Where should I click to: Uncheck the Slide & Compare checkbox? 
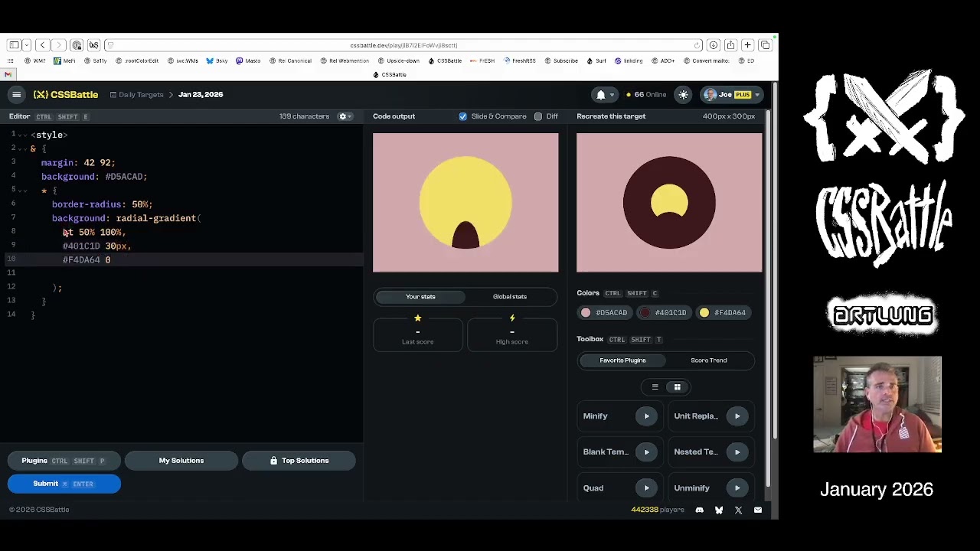[462, 116]
